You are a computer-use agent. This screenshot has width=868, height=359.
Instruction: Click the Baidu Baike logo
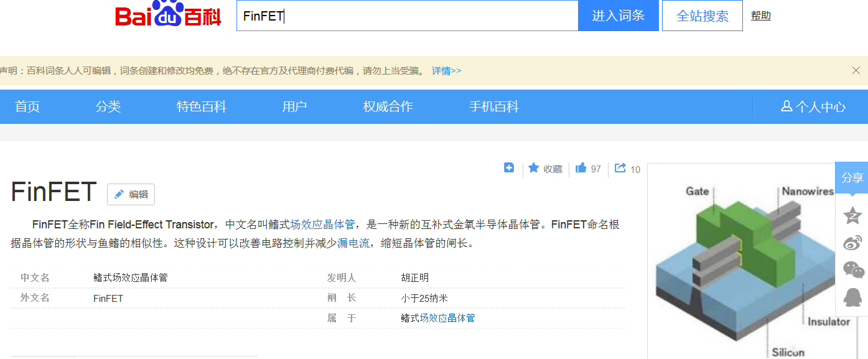(x=168, y=14)
